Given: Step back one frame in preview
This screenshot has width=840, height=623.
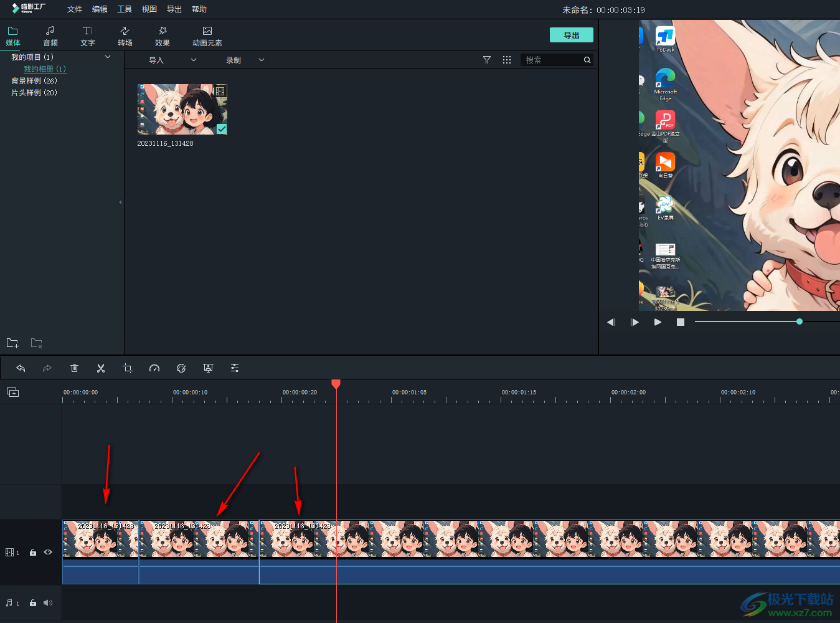Looking at the screenshot, I should (x=611, y=322).
